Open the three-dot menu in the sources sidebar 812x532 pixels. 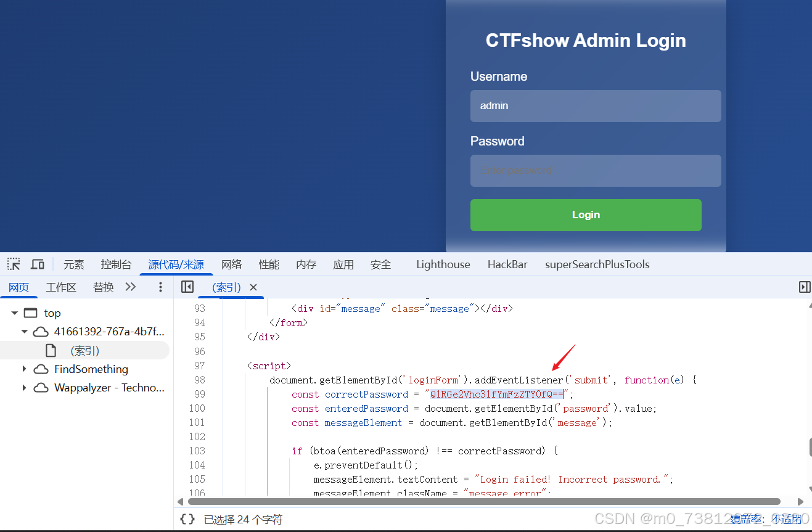pyautogui.click(x=160, y=287)
